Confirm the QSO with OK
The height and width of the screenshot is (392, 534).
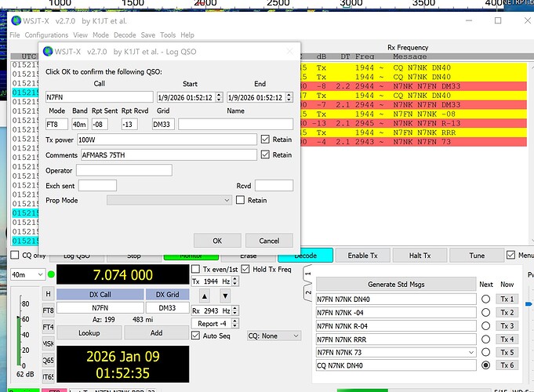[217, 241]
